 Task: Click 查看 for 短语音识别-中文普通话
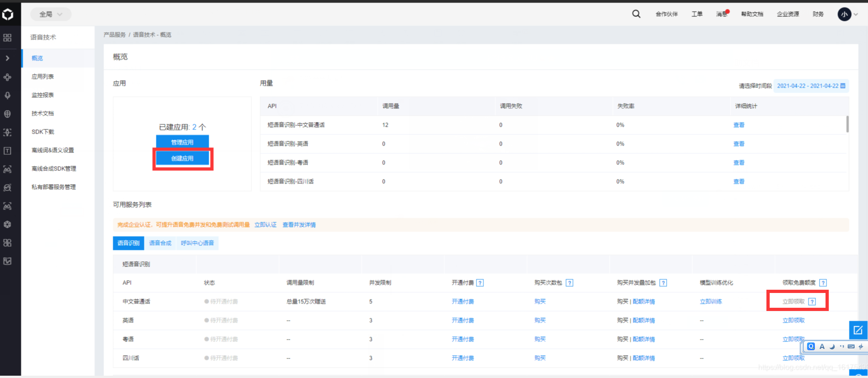[739, 125]
